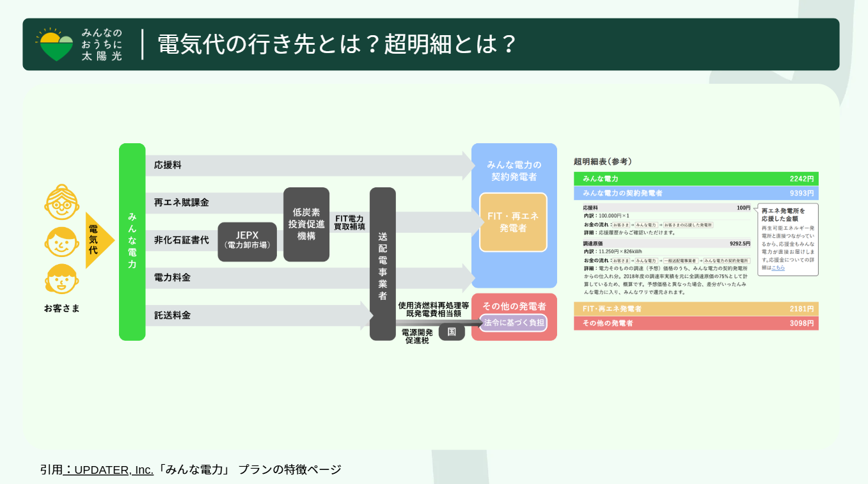
Task: Click the みんなのおうちに太陽光 logo text
Action: (102, 44)
